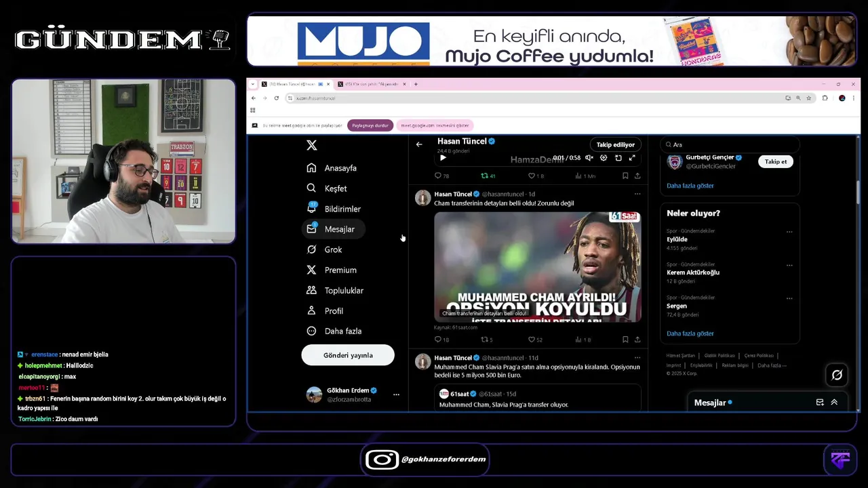Open Anasayfa in the X sidebar

(x=332, y=168)
